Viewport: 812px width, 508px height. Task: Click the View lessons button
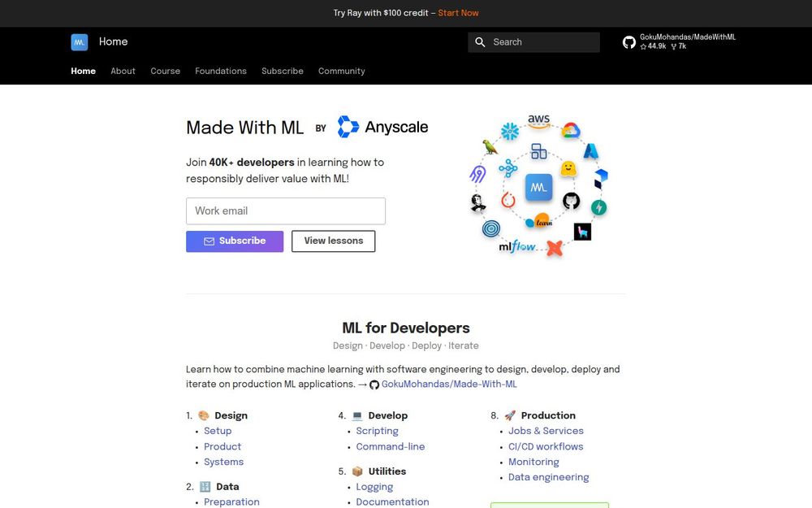tap(334, 241)
